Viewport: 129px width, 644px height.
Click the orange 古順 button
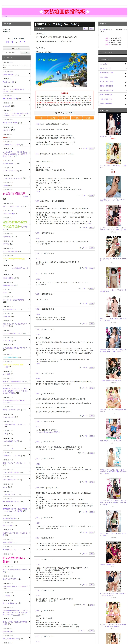(x=88, y=118)
